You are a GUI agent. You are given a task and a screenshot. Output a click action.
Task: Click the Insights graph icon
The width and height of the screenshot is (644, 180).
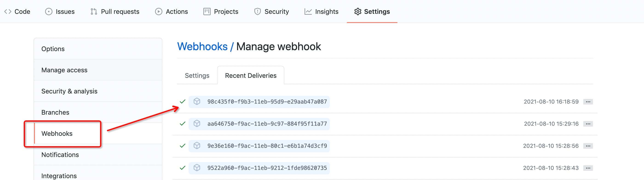pyautogui.click(x=308, y=12)
